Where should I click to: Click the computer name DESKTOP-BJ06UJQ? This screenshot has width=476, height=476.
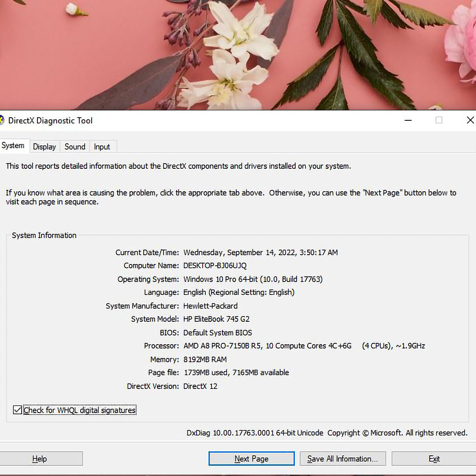pyautogui.click(x=215, y=266)
